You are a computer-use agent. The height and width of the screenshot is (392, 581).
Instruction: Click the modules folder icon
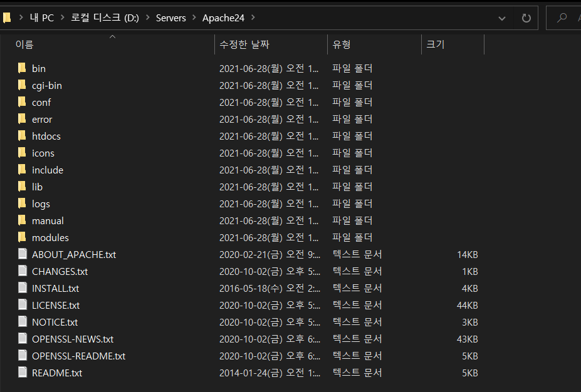point(22,237)
